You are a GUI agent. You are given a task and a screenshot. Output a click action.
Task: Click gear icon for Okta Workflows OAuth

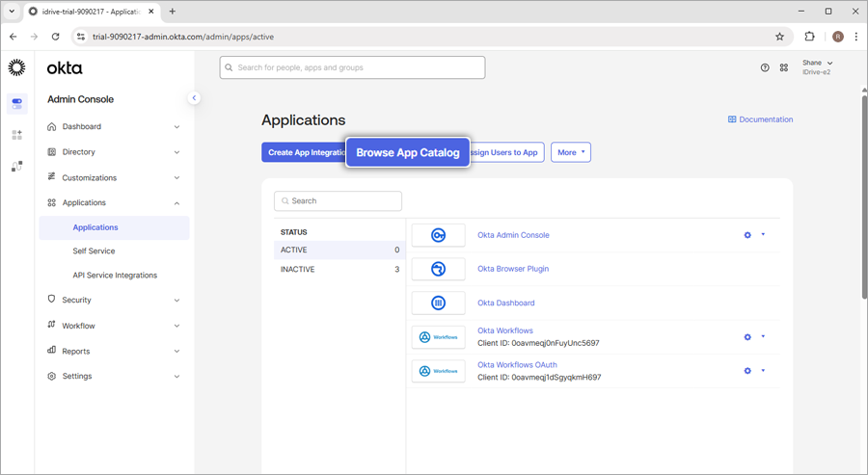(747, 371)
